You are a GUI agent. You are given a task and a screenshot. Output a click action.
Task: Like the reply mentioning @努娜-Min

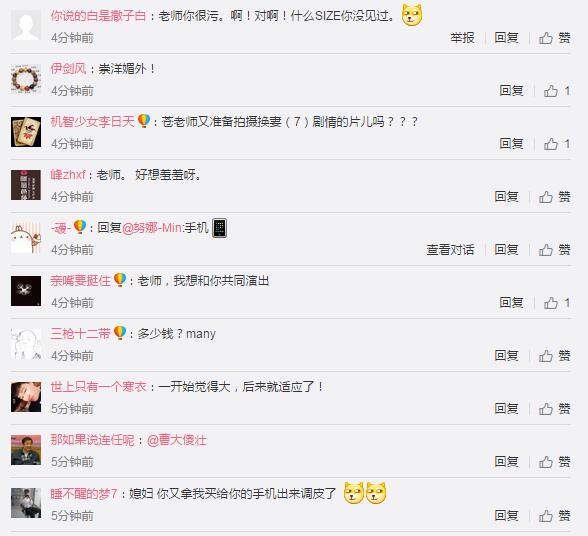tap(555, 249)
